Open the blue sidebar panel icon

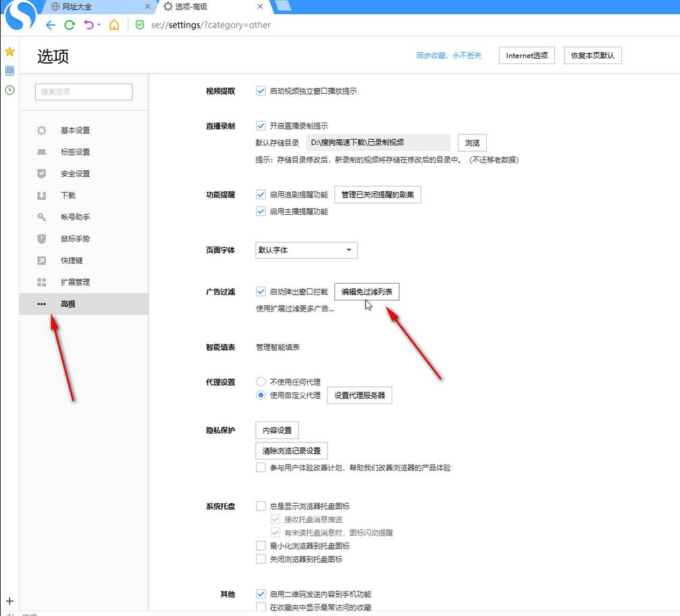tap(9, 71)
